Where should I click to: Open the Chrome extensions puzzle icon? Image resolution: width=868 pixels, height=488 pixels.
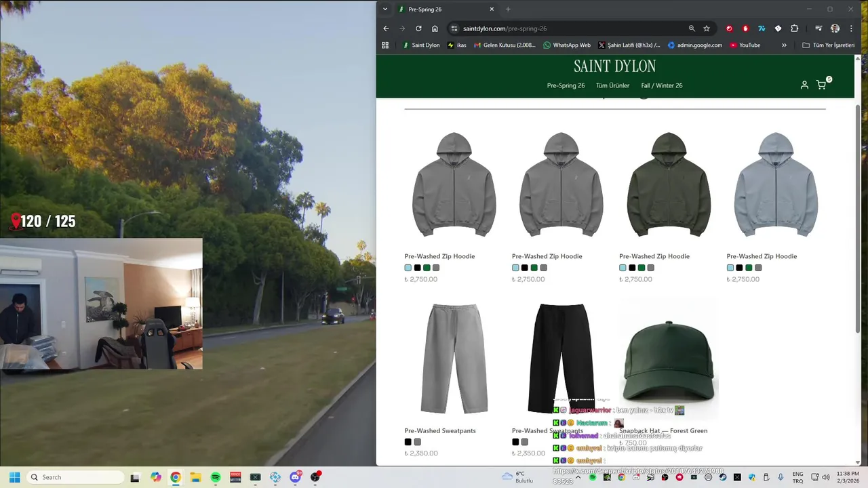click(x=794, y=28)
